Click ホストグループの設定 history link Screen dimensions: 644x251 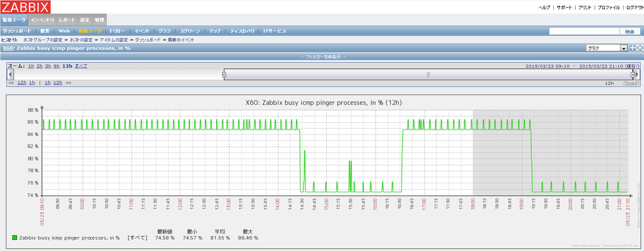tap(43, 40)
